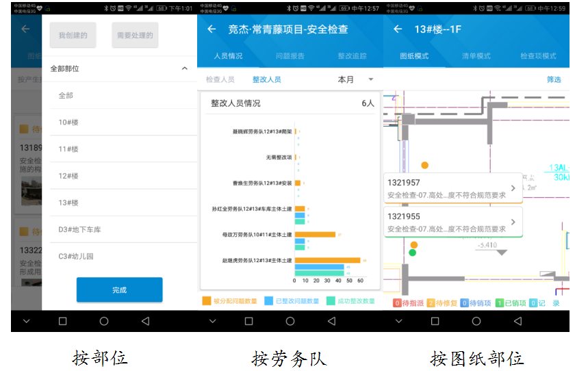Choose 13#楼 in the location list

pyautogui.click(x=123, y=203)
